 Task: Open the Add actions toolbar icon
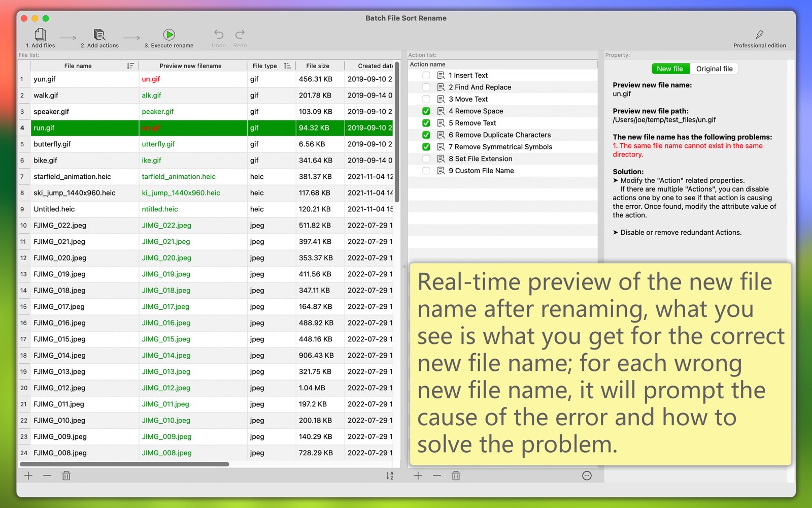[x=99, y=35]
